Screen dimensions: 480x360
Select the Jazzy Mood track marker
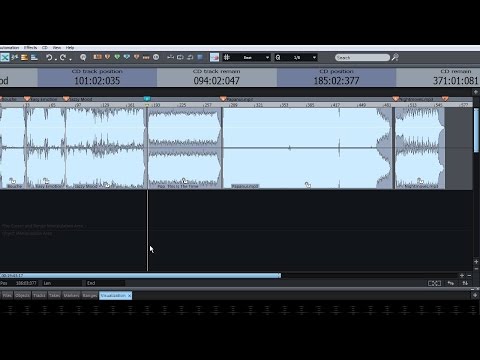tap(66, 99)
